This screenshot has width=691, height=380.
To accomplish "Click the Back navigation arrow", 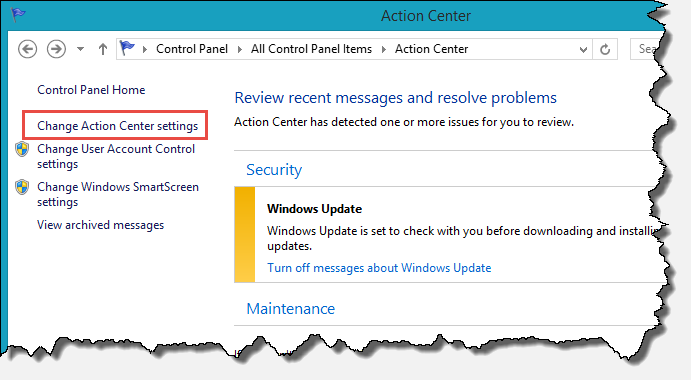I will tap(27, 49).
